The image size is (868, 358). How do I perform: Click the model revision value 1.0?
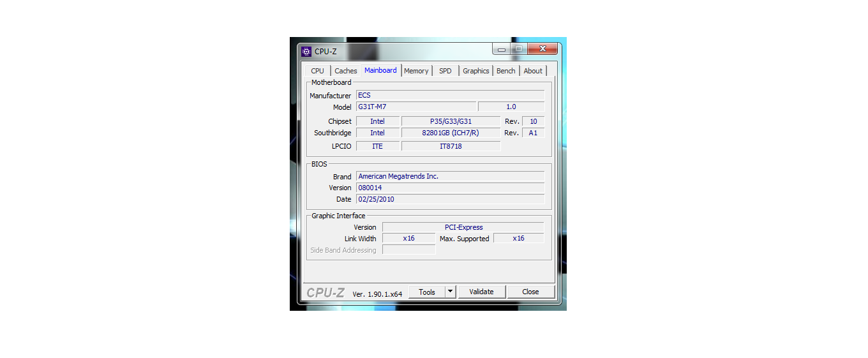511,107
